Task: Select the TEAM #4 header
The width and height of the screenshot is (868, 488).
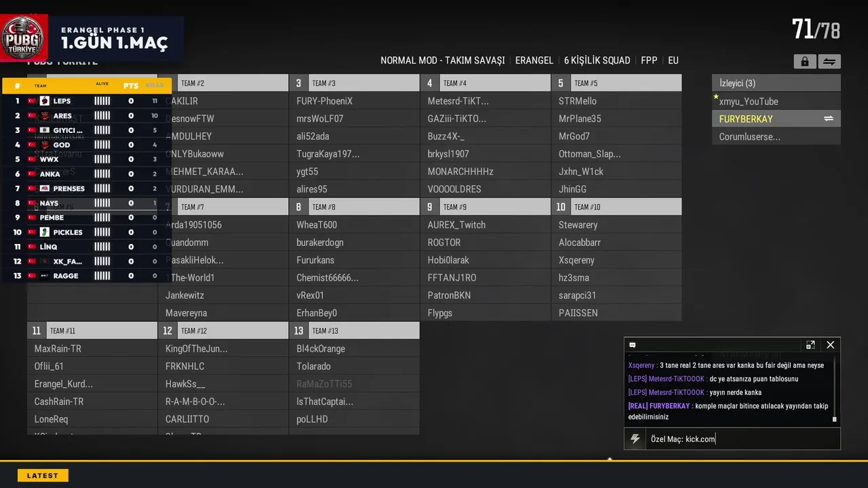Action: click(x=486, y=83)
